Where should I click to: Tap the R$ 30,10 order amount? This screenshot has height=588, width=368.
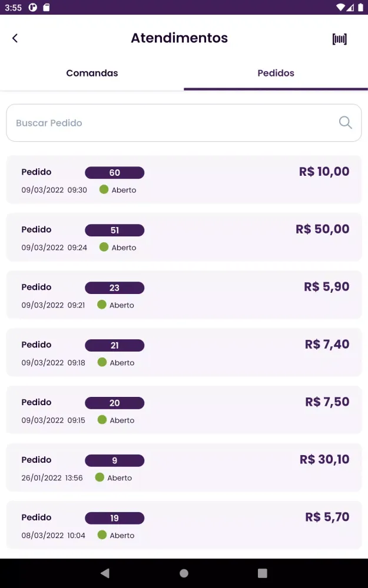(324, 459)
